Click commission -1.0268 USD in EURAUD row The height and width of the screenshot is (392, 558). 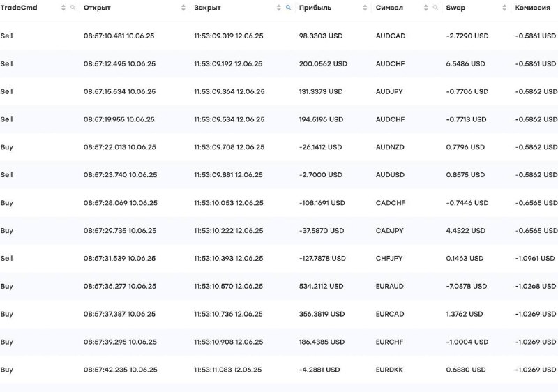[x=536, y=287]
